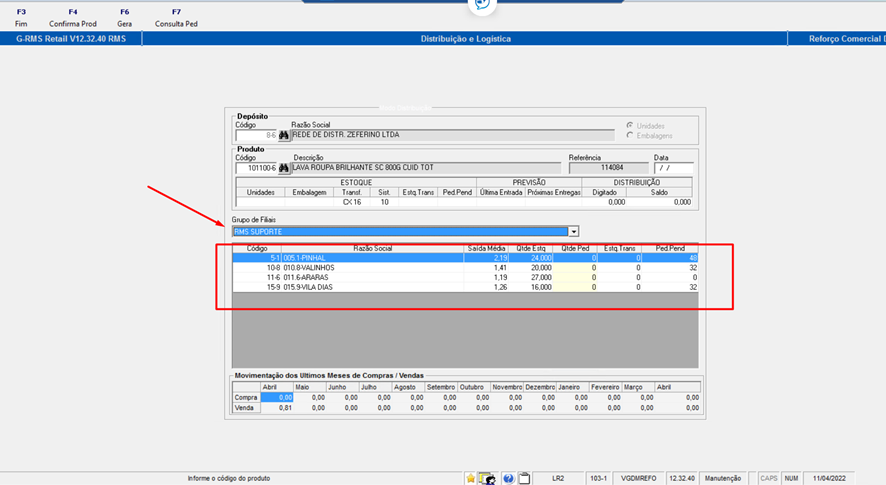Click the clipboard icon in status bar
Viewport: 886px width, 485px height.
[x=524, y=478]
